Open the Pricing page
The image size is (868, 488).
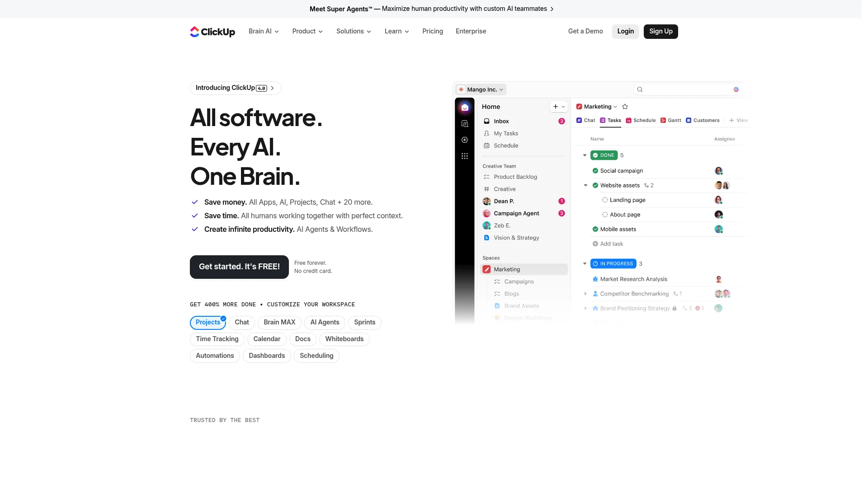click(x=433, y=32)
